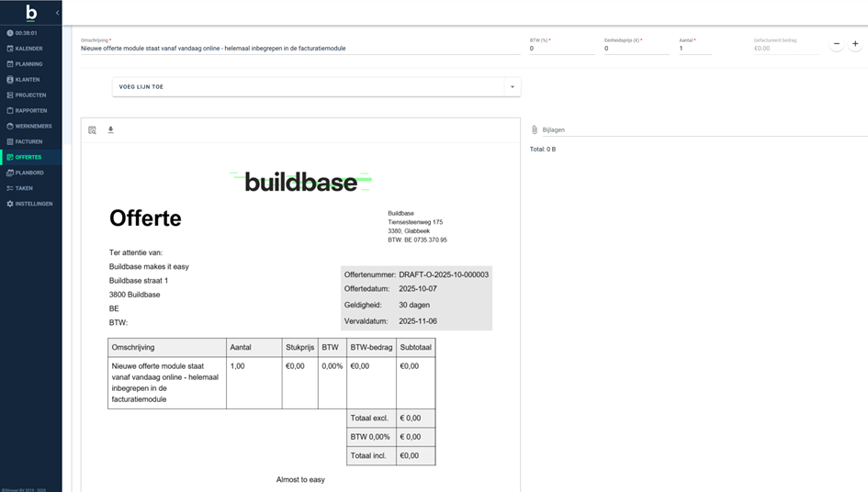
Task: Click the preview magnifier icon above the quote
Action: [92, 130]
